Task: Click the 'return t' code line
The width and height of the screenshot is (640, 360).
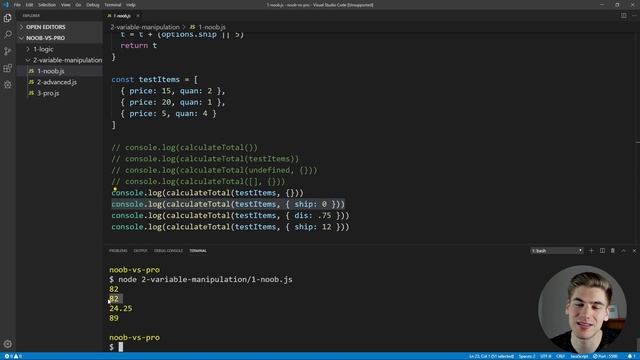Action: (x=138, y=45)
